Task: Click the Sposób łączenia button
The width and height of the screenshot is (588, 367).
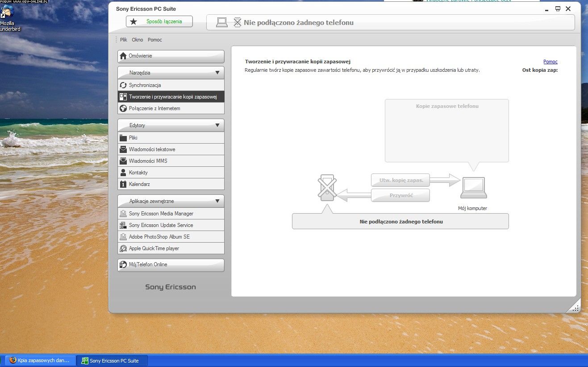Action: tap(159, 21)
